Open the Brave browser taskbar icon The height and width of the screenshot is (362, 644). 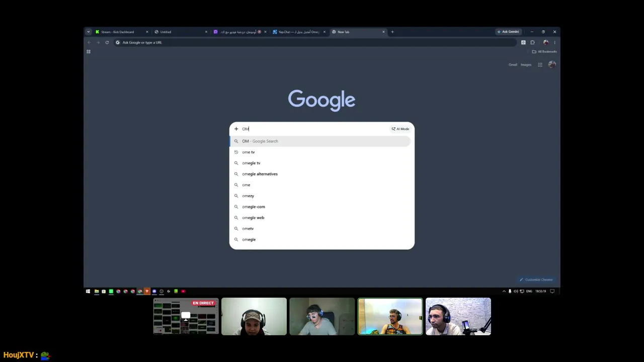(x=147, y=291)
